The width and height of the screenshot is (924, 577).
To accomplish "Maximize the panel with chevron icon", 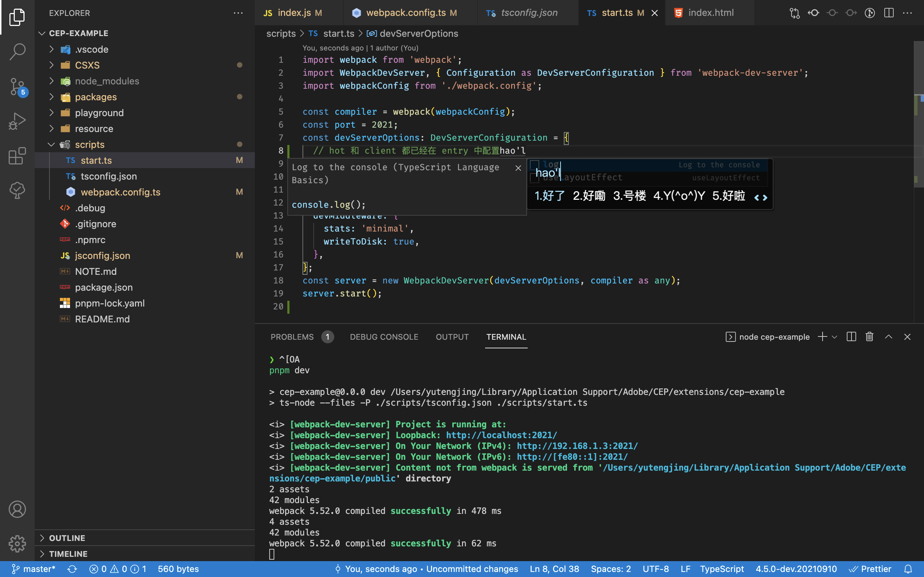I will pyautogui.click(x=889, y=336).
